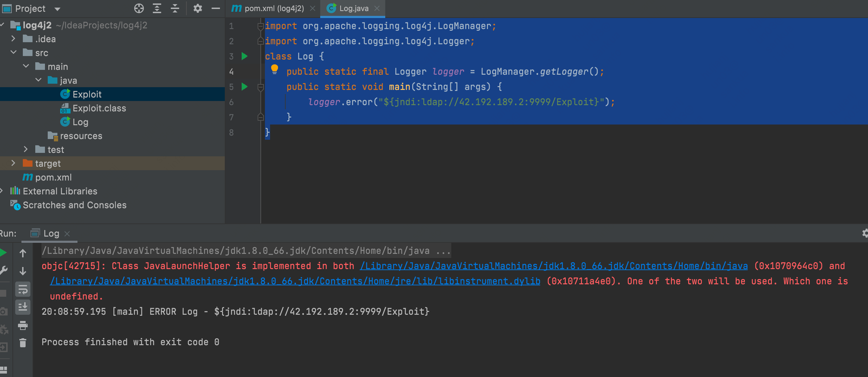Switch to pom.xml (log4j2) editor tab
This screenshot has height=377, width=868.
274,8
